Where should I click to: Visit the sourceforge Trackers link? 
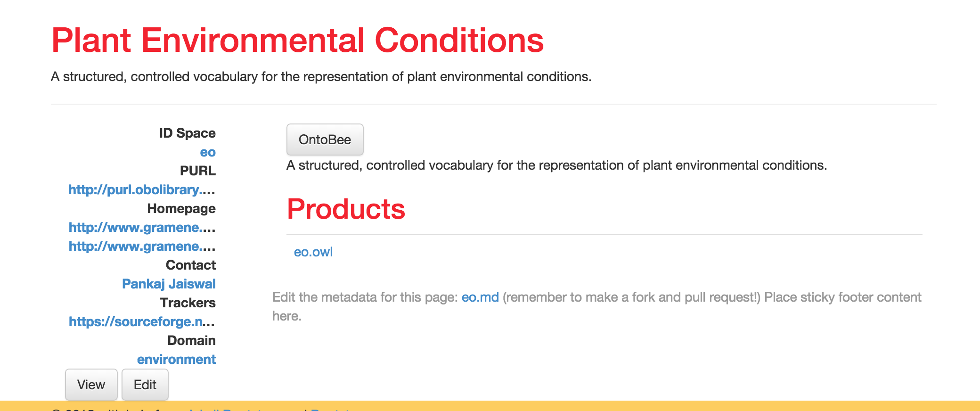(142, 321)
